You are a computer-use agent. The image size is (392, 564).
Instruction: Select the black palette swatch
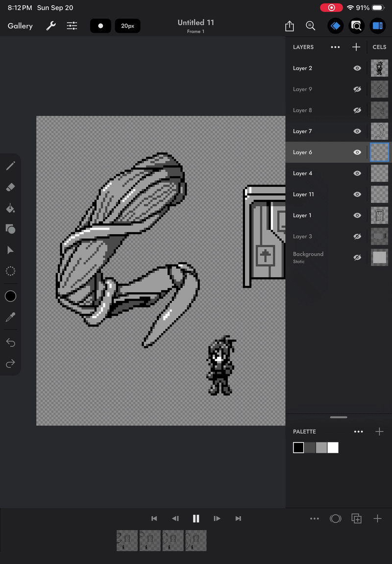coord(298,448)
